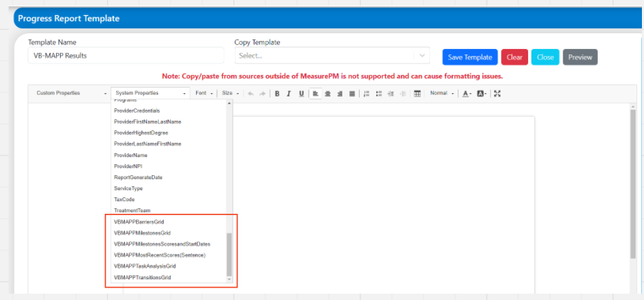Click the dropdown list scroll-up arrow
Viewport: 644px width, 300px height.
pyautogui.click(x=230, y=103)
